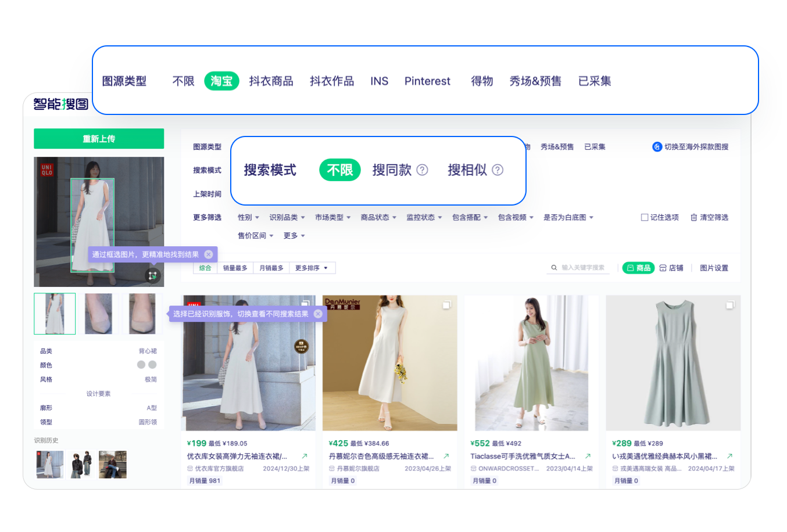
Task: Close the crop image tooltip
Action: tap(209, 254)
